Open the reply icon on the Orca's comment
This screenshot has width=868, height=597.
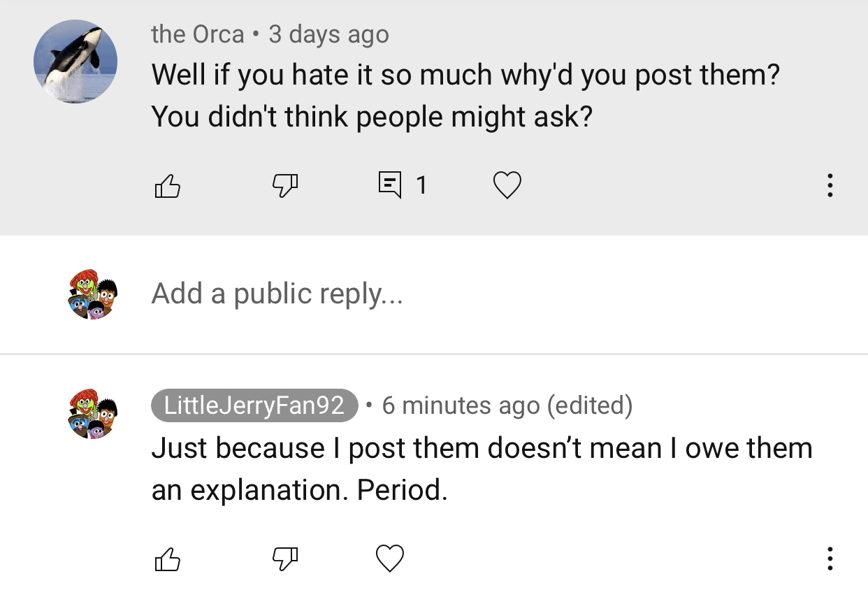pos(389,185)
